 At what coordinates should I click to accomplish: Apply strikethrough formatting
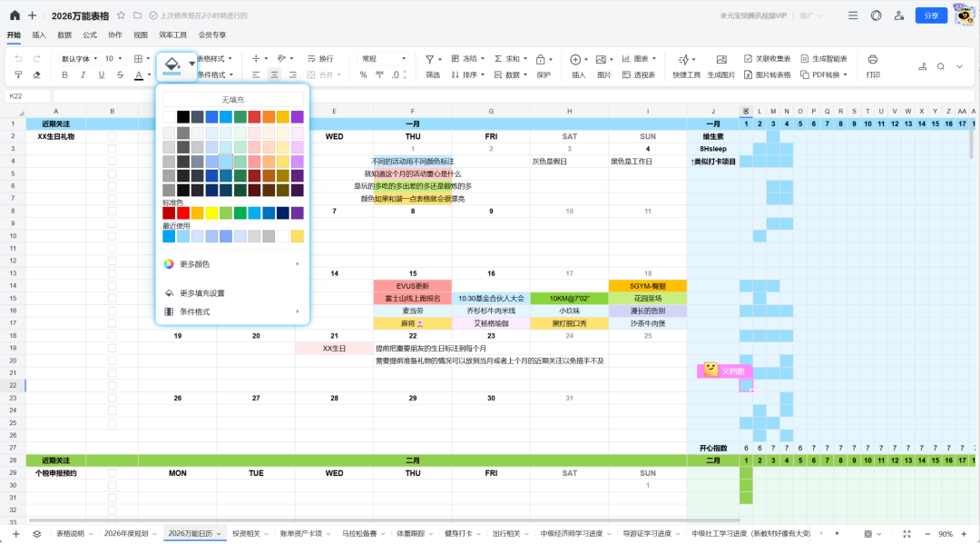120,75
